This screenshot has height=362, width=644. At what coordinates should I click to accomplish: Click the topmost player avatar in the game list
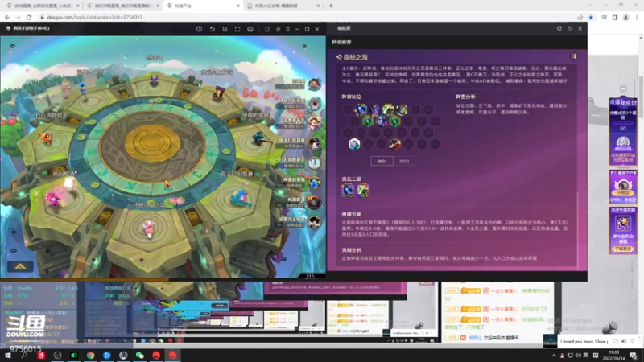coord(314,84)
